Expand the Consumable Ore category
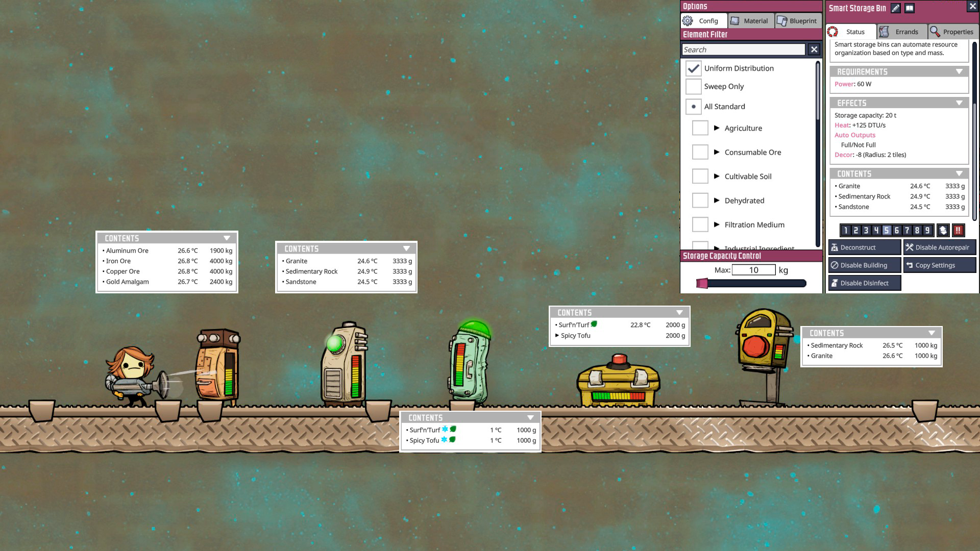 (717, 152)
